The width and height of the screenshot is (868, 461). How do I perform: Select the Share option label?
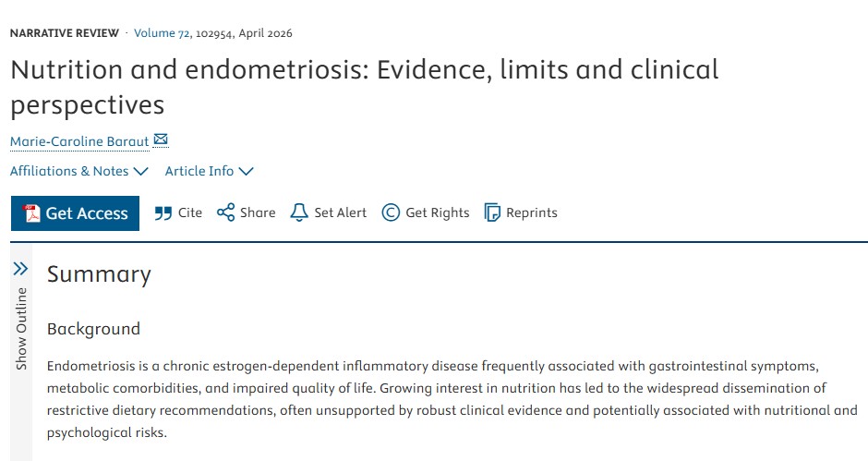pyautogui.click(x=258, y=212)
